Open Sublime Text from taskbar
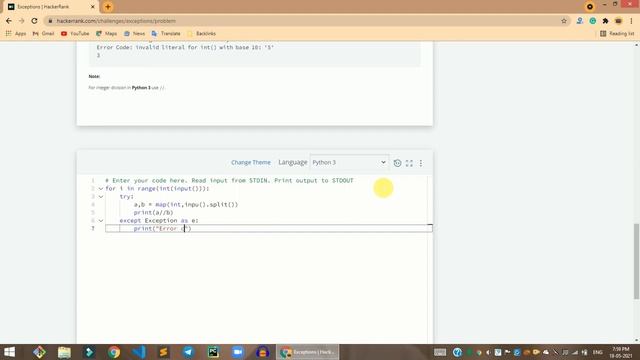This screenshot has height=360, width=640. [x=163, y=352]
